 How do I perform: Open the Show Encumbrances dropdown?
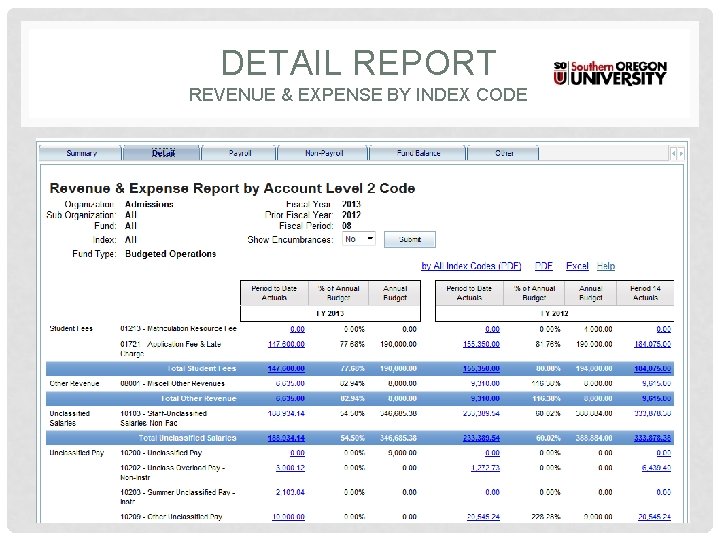coord(359,239)
